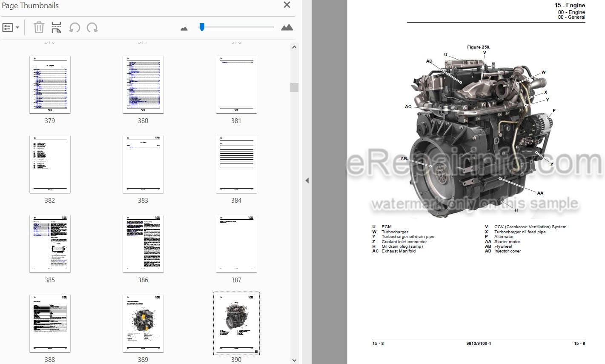Select page 384 thumbnail
The height and width of the screenshot is (364, 605).
pos(236,164)
